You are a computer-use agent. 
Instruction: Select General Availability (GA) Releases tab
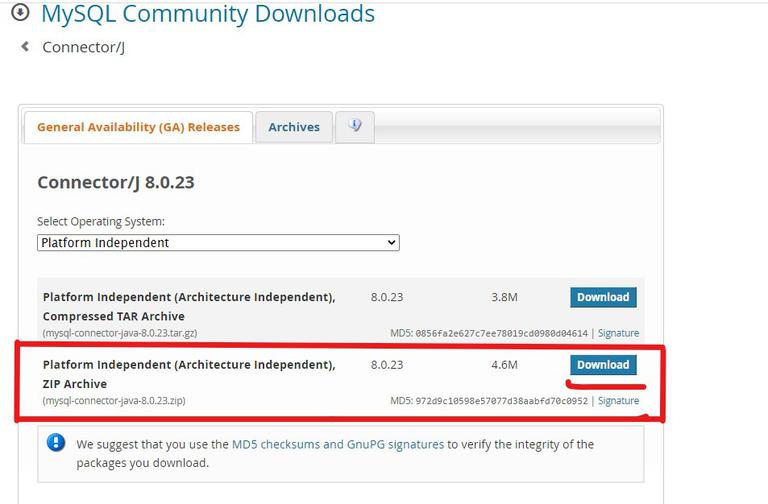(x=139, y=127)
